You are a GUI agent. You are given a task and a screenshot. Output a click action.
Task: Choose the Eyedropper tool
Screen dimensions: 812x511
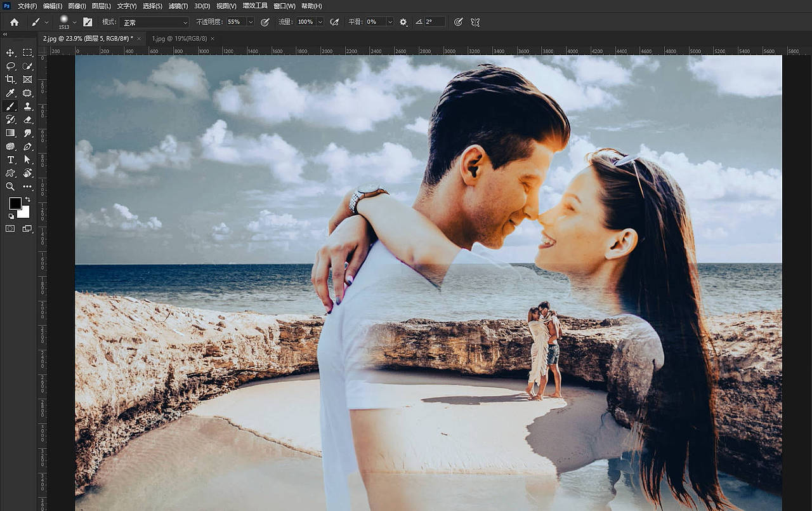point(10,93)
